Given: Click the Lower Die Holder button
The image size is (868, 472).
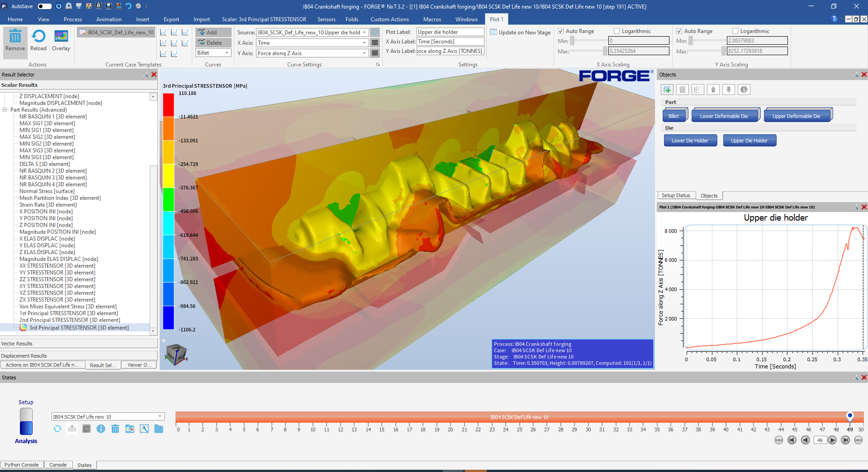Looking at the screenshot, I should (690, 141).
